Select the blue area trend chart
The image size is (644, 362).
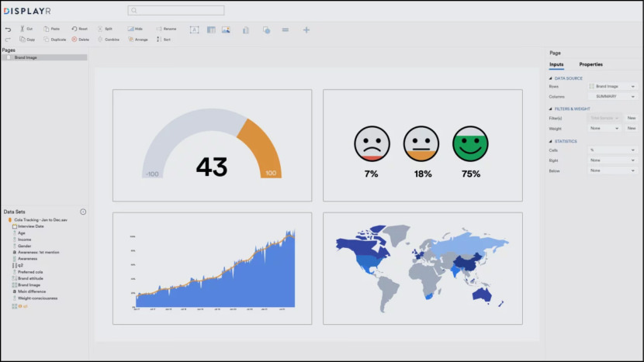pyautogui.click(x=213, y=268)
